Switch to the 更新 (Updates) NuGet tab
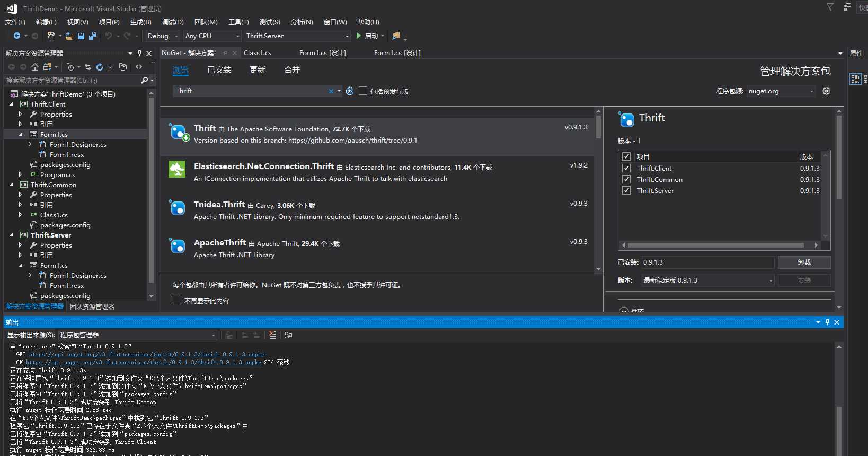 point(258,70)
